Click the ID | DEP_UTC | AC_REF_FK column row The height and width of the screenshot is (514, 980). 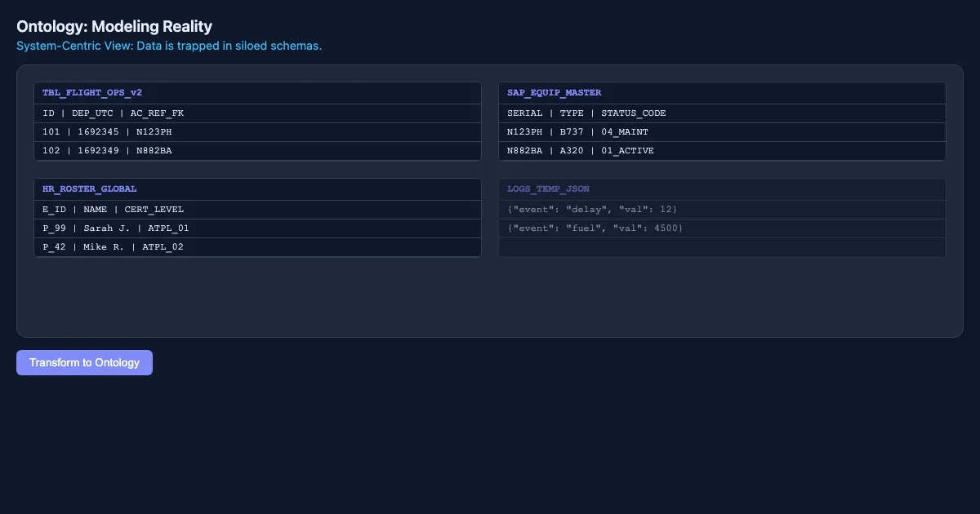pos(257,113)
